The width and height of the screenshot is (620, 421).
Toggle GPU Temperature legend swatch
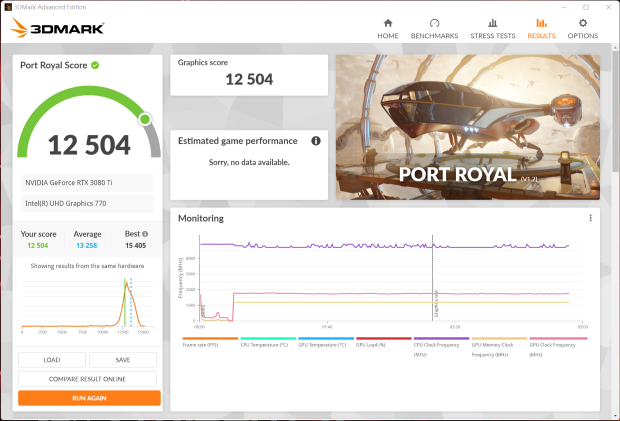click(x=326, y=338)
